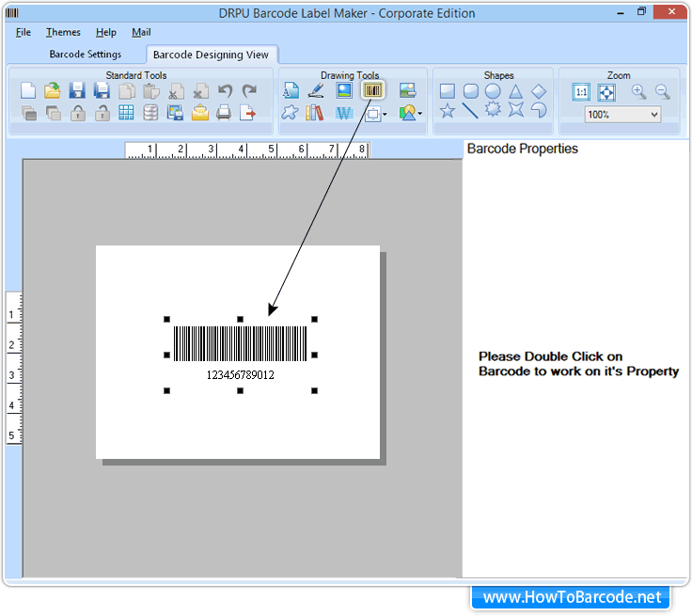Click the barcode number 123456789012
Viewport: 692px width, 616px height.
(240, 375)
